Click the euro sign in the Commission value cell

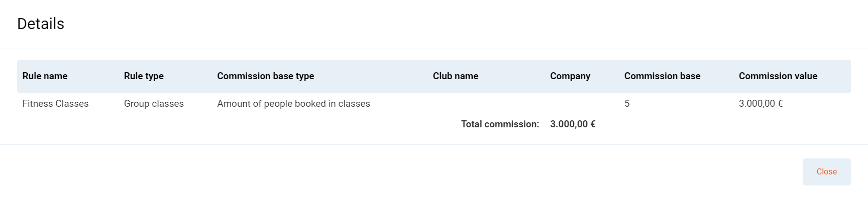[x=780, y=104]
